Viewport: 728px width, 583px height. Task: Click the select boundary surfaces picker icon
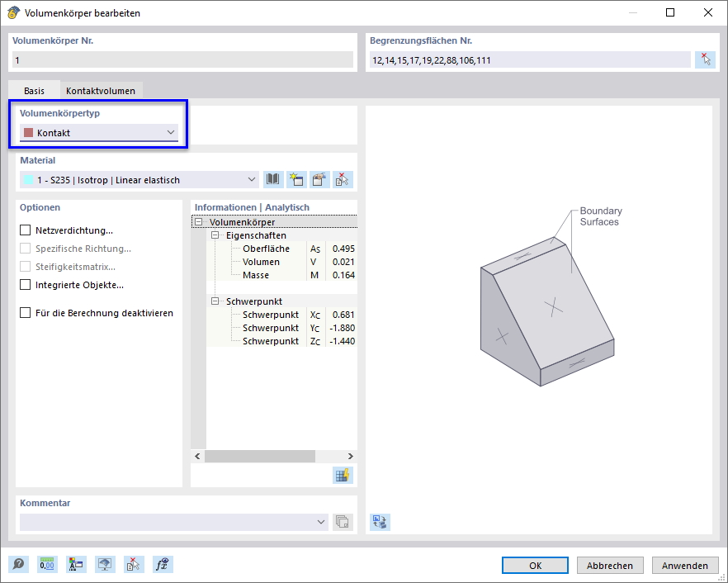pos(705,60)
